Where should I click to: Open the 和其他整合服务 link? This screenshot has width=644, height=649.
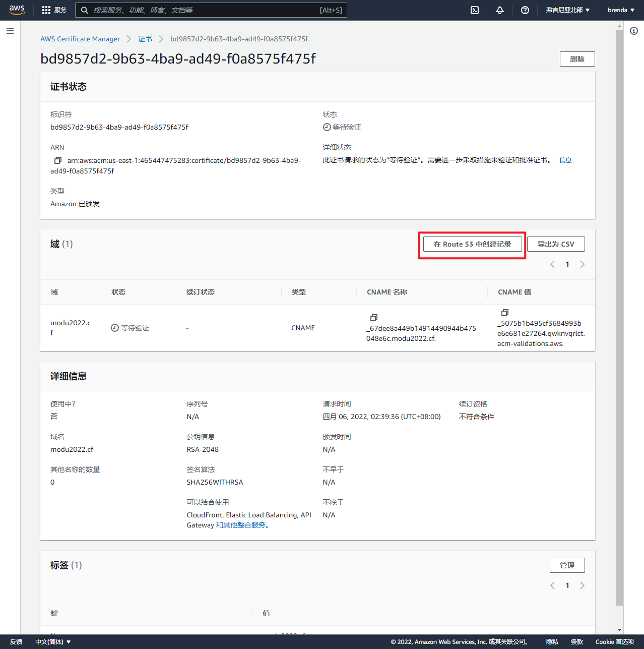click(x=242, y=525)
